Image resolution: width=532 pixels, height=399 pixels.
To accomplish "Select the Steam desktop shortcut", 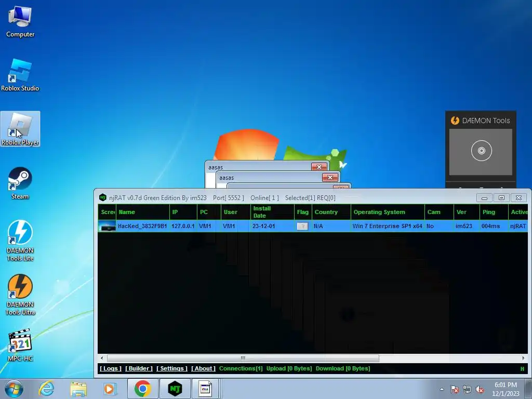I will click(x=20, y=183).
